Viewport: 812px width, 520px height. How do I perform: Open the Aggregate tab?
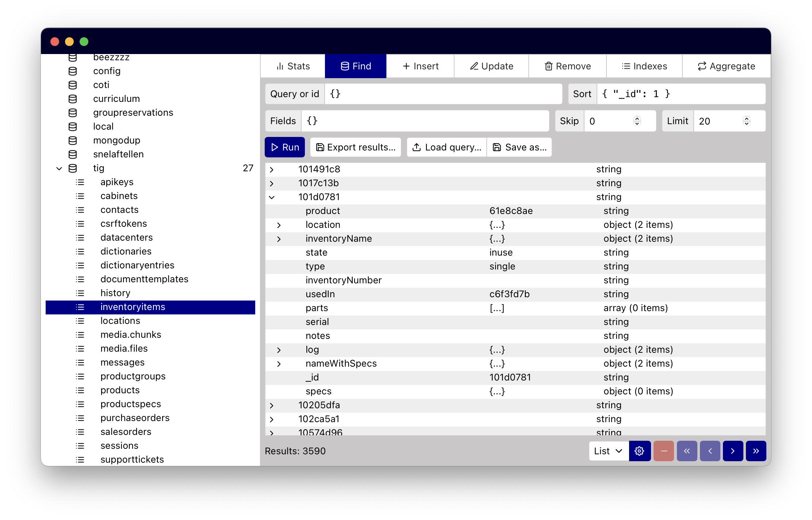(x=726, y=66)
